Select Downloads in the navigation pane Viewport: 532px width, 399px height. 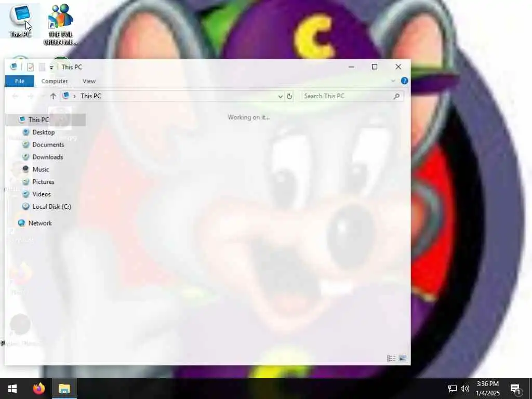tap(47, 157)
